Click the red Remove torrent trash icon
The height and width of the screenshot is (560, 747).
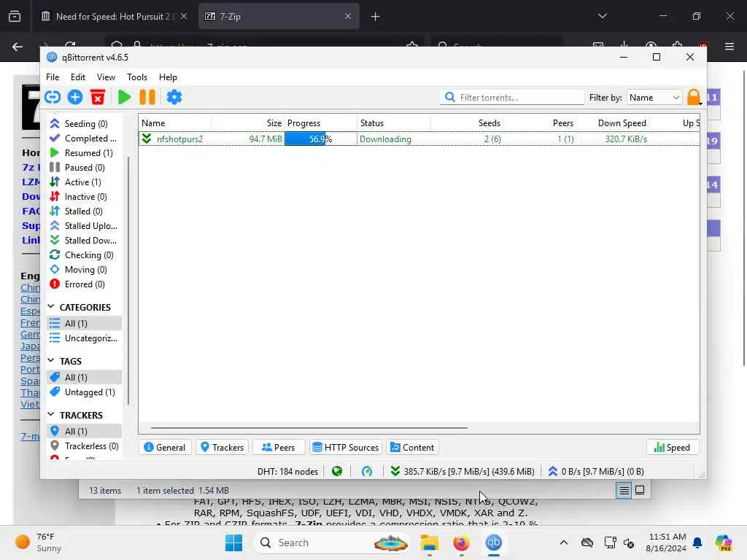coord(98,97)
